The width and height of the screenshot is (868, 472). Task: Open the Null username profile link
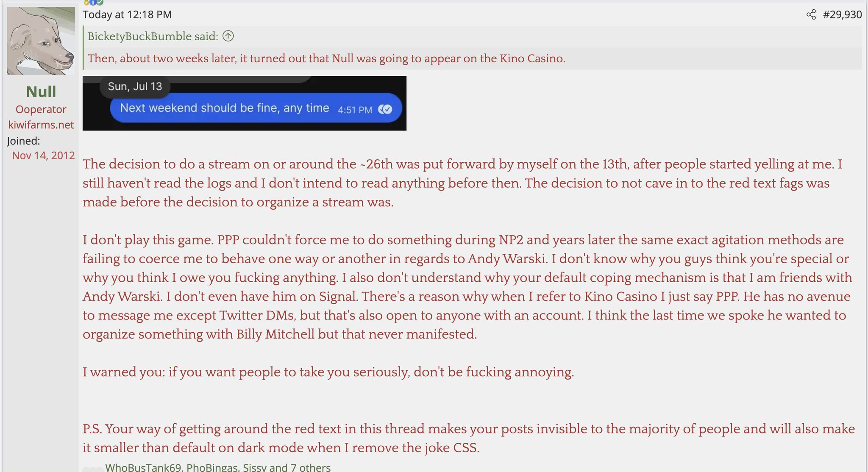41,92
